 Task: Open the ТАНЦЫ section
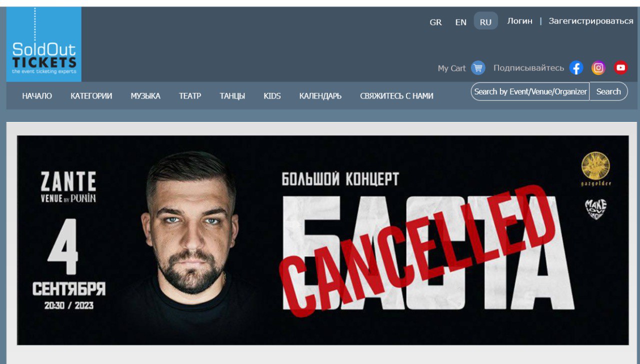tap(232, 96)
